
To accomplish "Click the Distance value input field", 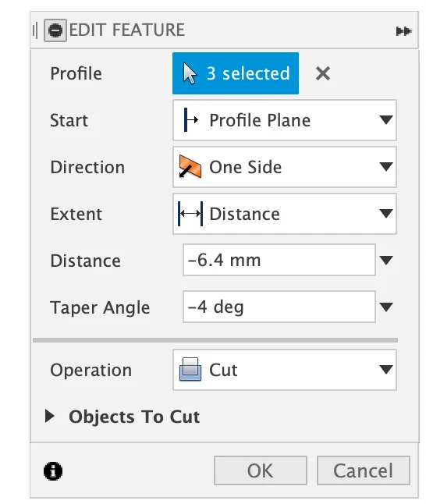I will tap(279, 260).
